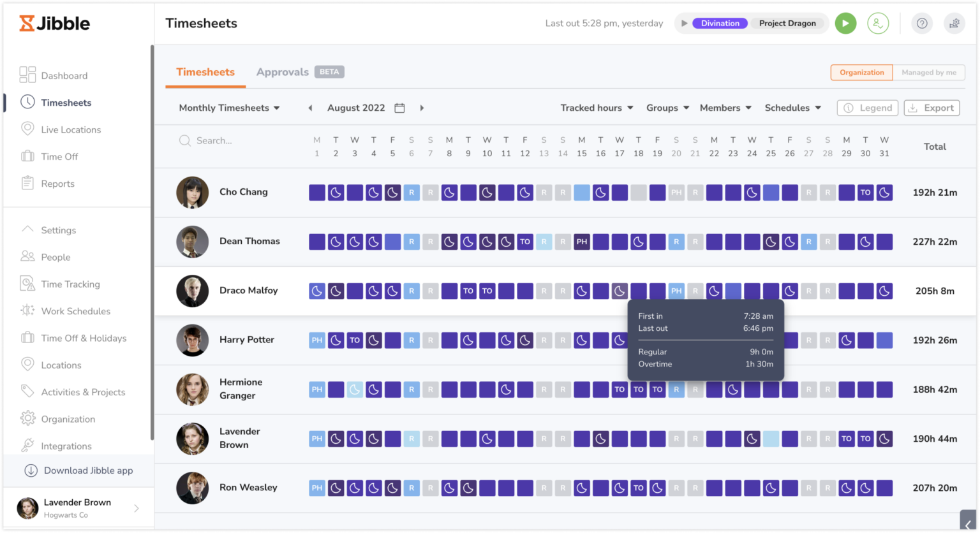Click the who's in green avatar toggle
The image size is (980, 533).
click(x=878, y=23)
